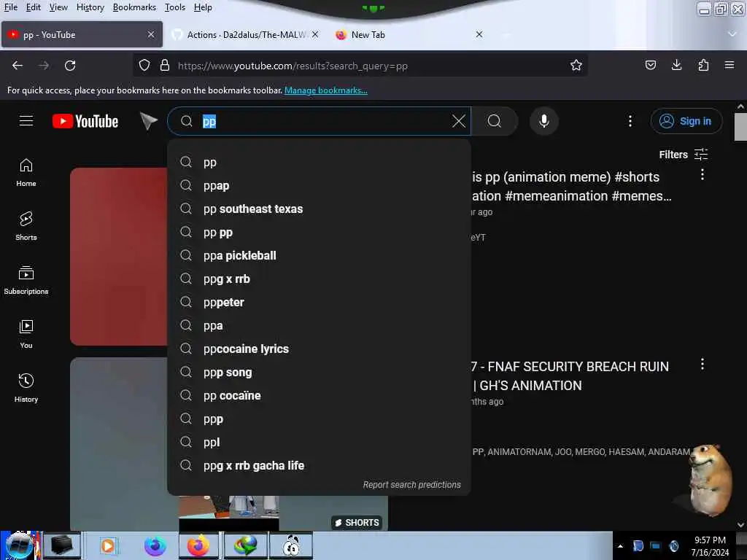Click the YouTube logo
This screenshot has height=560, width=747.
[85, 122]
